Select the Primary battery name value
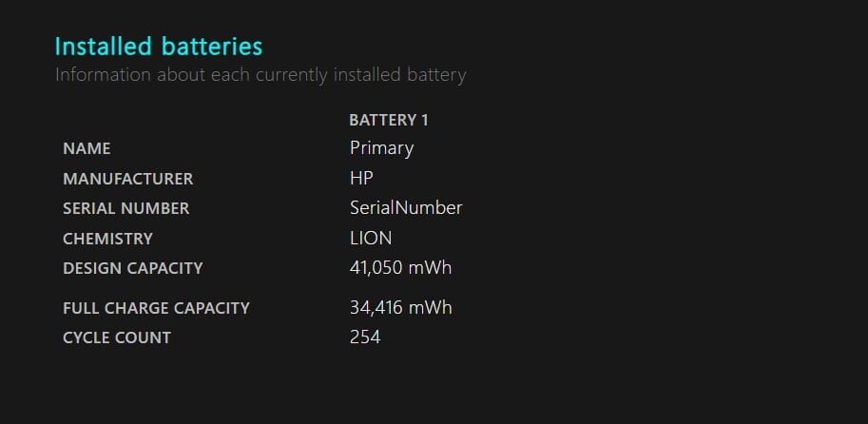Screen dimensions: 868x424 point(381,147)
